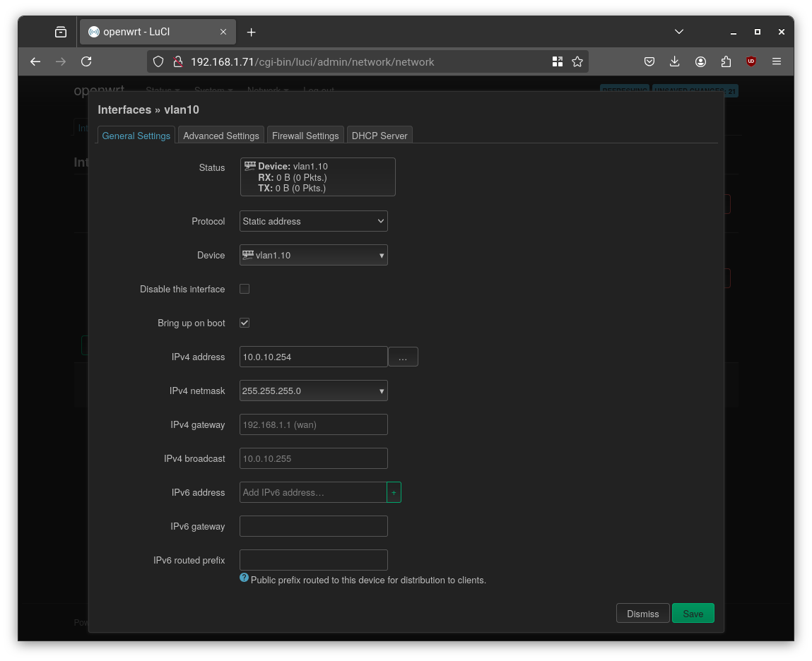Open the IPv4 netmask dropdown
Viewport: 812px width, 661px height.
tap(313, 391)
